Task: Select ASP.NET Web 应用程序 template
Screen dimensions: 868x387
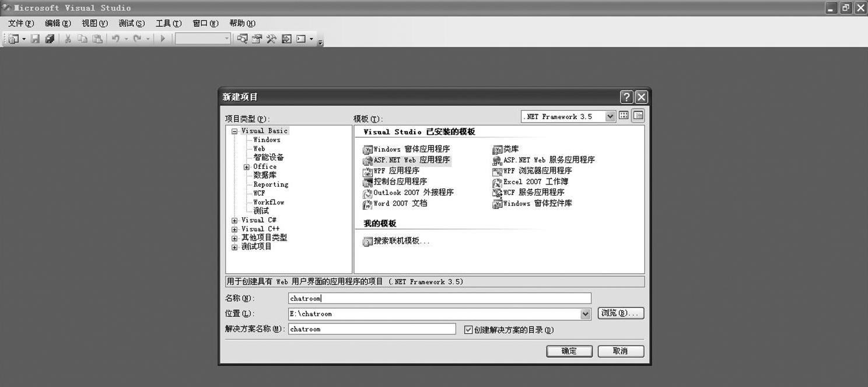Action: (407, 160)
